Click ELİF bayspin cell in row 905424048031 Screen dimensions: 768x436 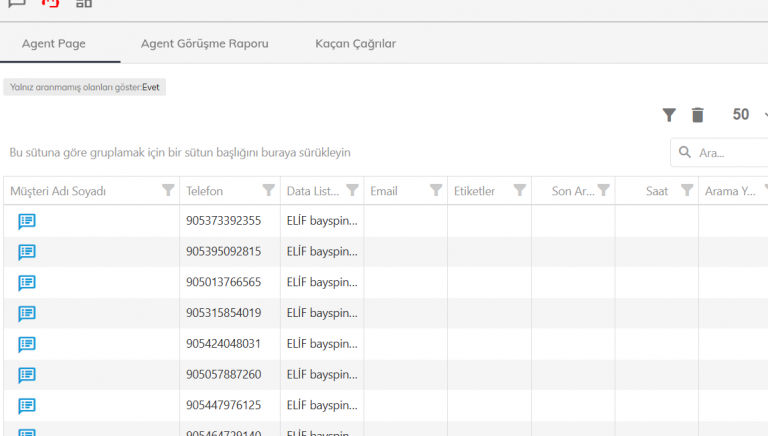322,344
